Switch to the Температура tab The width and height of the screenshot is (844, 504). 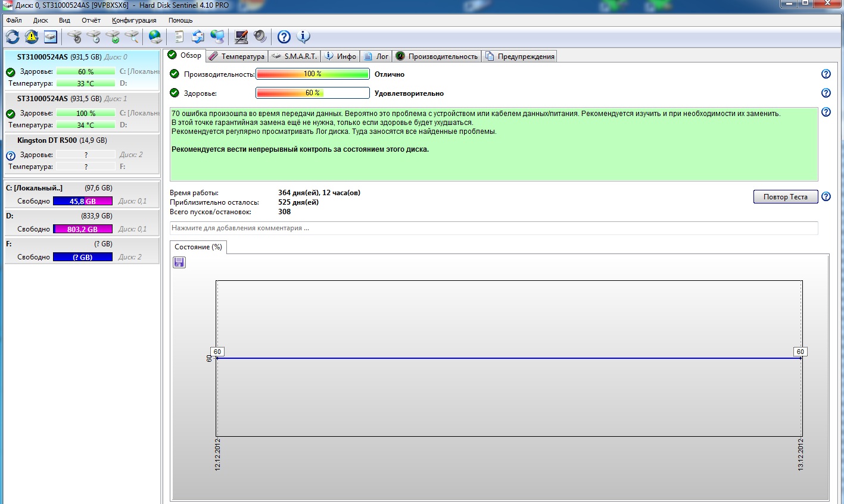pyautogui.click(x=236, y=57)
